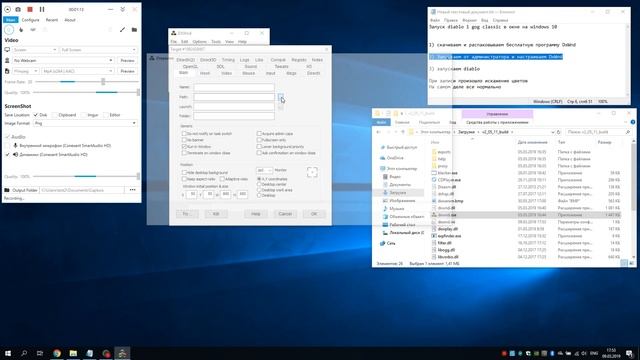Viewport: 640px width, 360px height.
Task: Open the Windows Start menu
Action: (8, 353)
